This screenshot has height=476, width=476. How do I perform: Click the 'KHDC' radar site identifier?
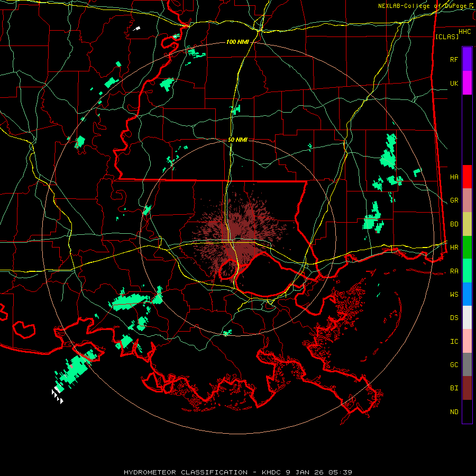(272, 472)
